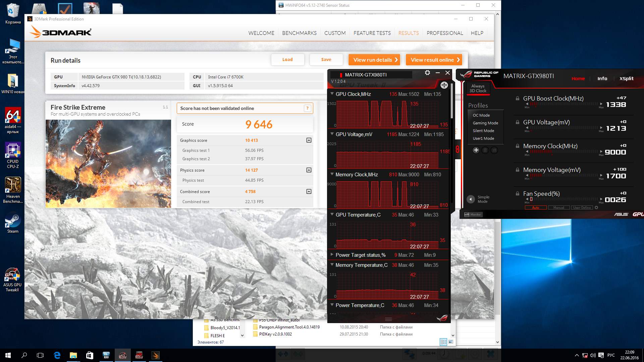Click the lock icon beside Memory Voltage
Viewport: 644px width, 362px height.
pyautogui.click(x=518, y=170)
